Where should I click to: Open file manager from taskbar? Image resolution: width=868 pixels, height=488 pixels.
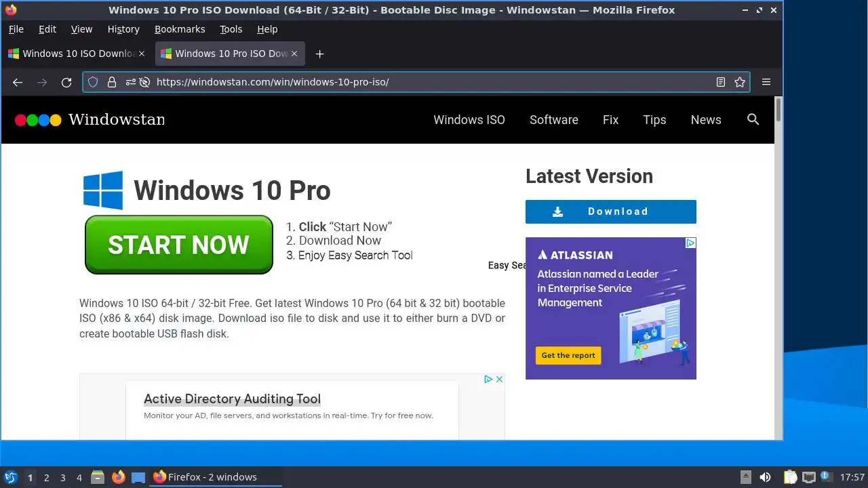(98, 477)
